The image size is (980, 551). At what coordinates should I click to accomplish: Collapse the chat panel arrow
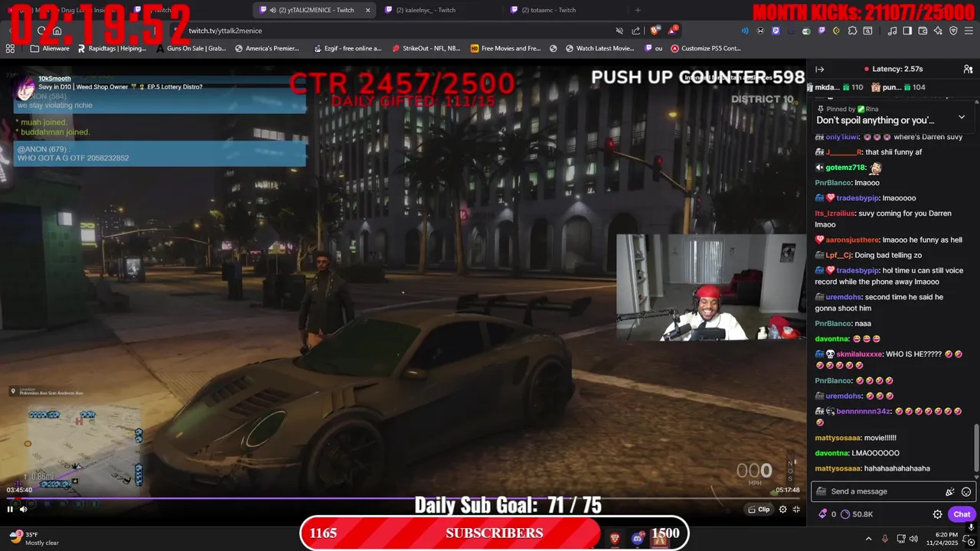tap(820, 69)
